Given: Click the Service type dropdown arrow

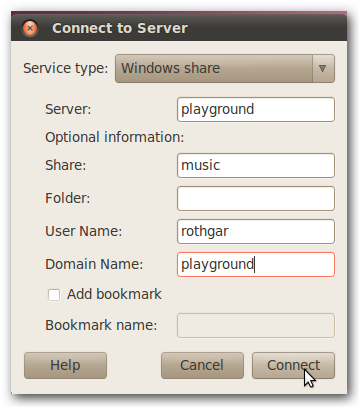Looking at the screenshot, I should (322, 69).
